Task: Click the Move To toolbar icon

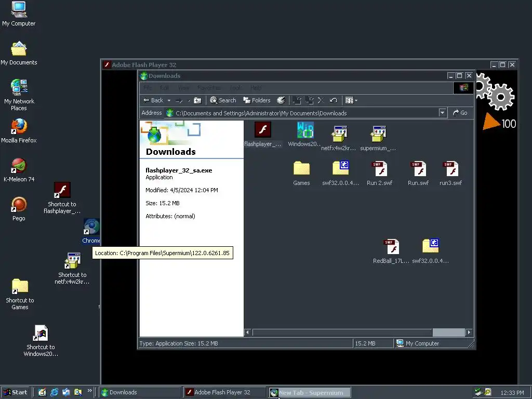Action: (x=297, y=100)
